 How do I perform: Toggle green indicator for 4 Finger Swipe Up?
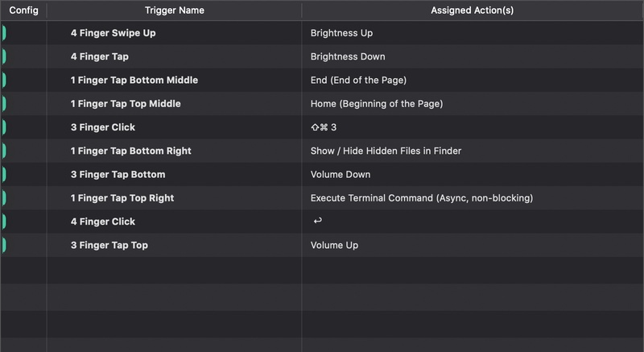(x=4, y=33)
